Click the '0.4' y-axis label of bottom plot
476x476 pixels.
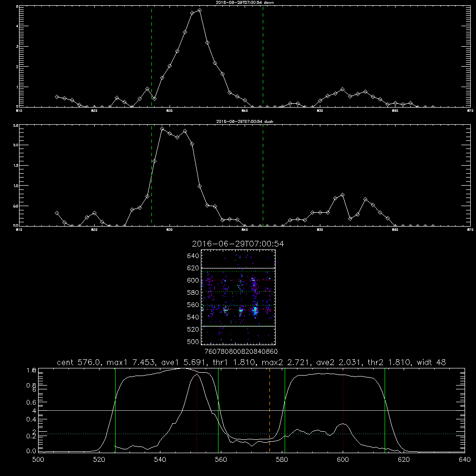point(31,419)
